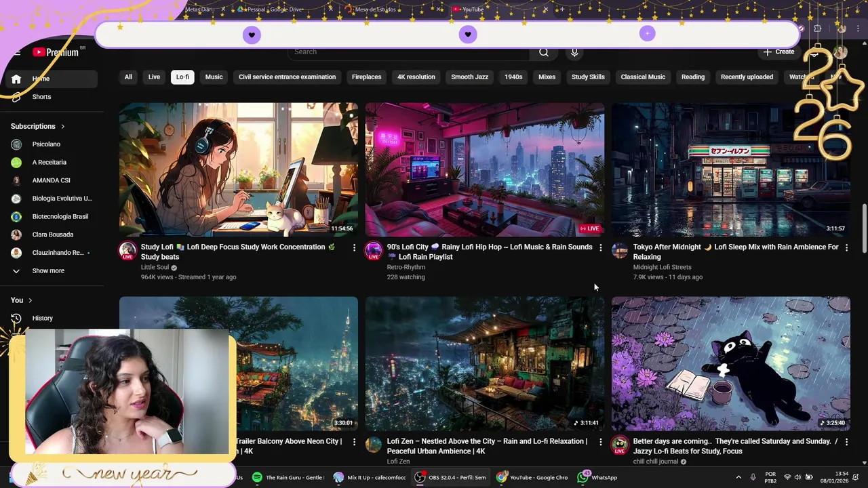Click the Retro-Rhythm live channel avatar
Screen dimensions: 868x488
(374, 251)
